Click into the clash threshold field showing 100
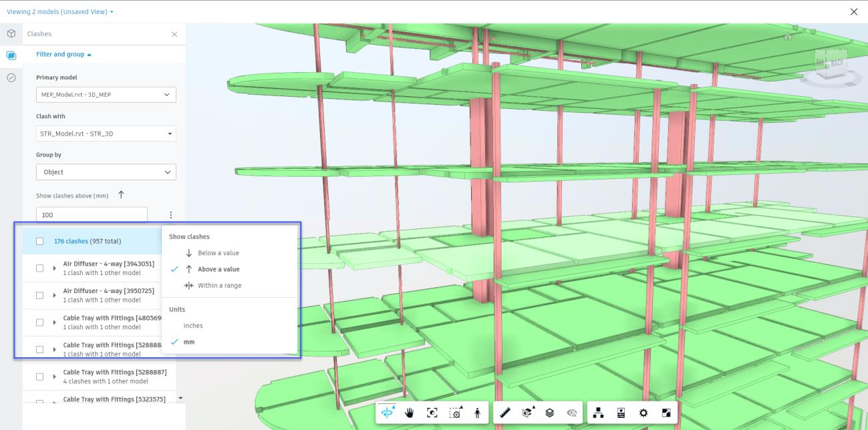The width and height of the screenshot is (868, 430). (92, 215)
